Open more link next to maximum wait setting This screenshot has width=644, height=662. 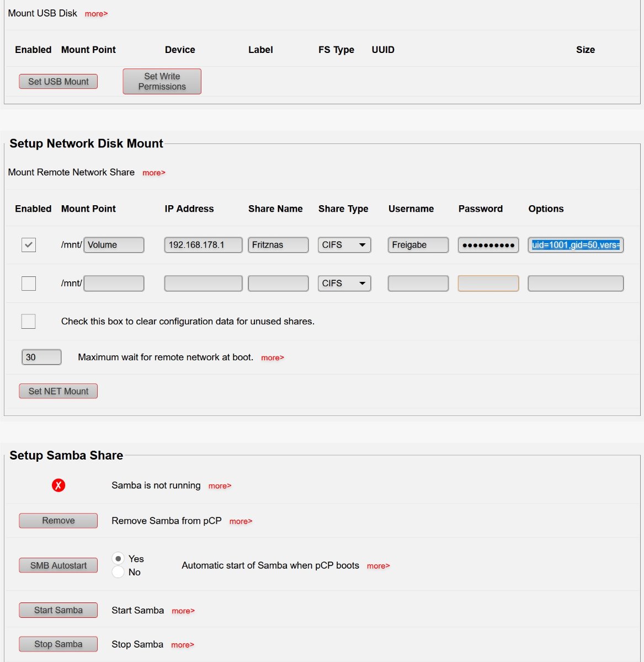click(272, 358)
